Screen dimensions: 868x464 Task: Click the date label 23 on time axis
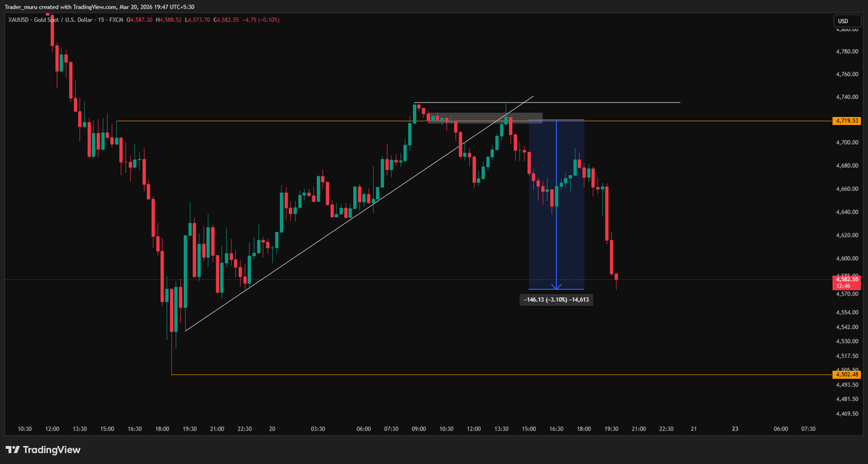tap(735, 429)
